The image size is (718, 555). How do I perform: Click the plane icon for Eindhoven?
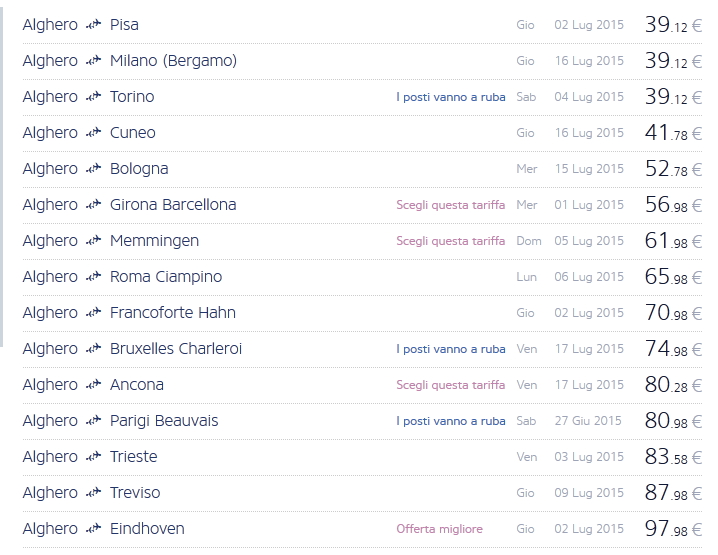click(94, 529)
